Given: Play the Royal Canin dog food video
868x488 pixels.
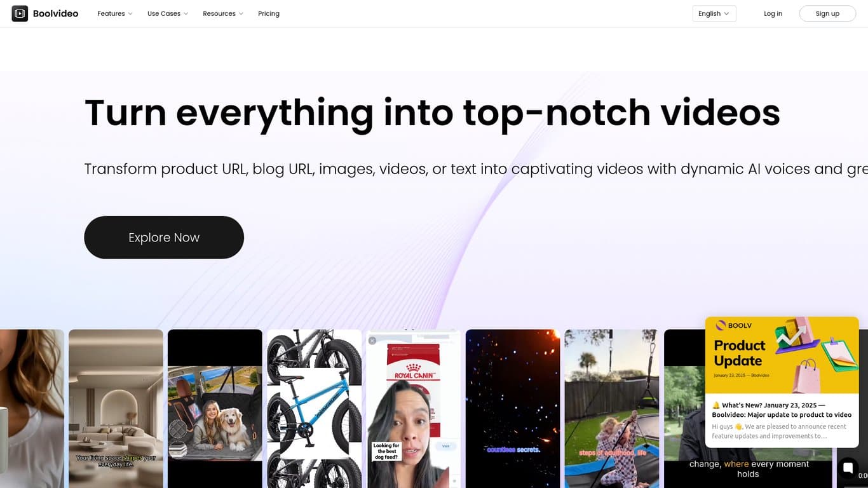Looking at the screenshot, I should [x=414, y=409].
